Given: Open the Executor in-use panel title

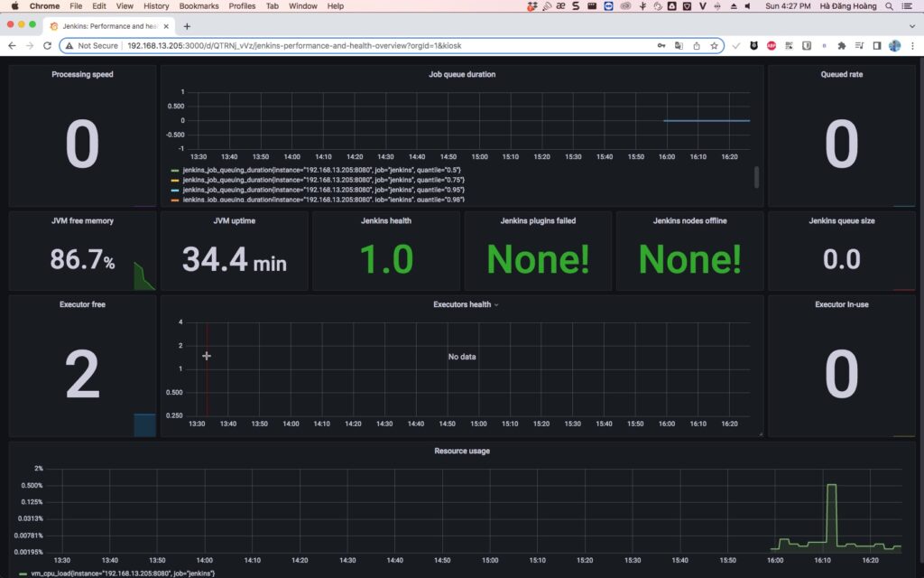Looking at the screenshot, I should click(842, 304).
